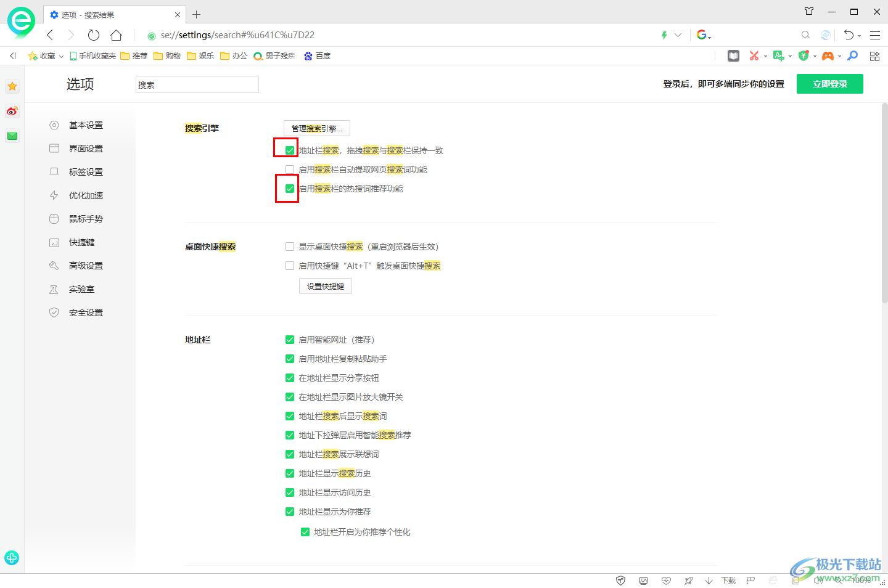Click the page vertical scrollbar thumb

884,203
